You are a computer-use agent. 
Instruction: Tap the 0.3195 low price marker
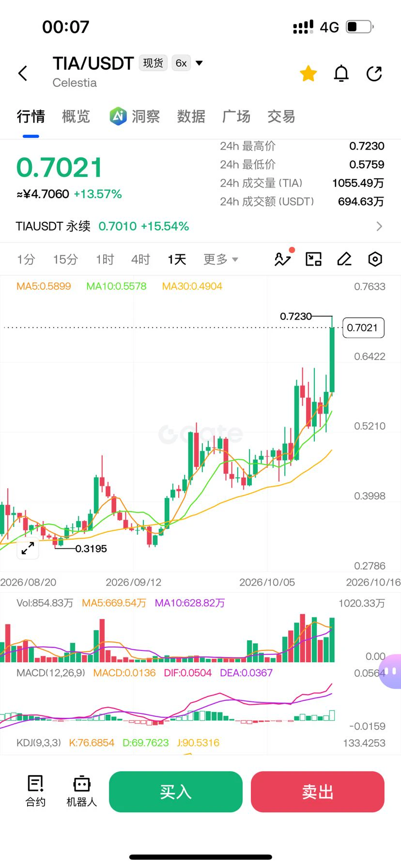click(x=91, y=549)
